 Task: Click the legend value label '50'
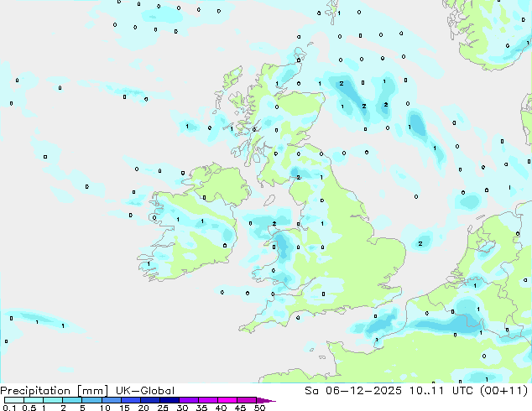[260, 408]
